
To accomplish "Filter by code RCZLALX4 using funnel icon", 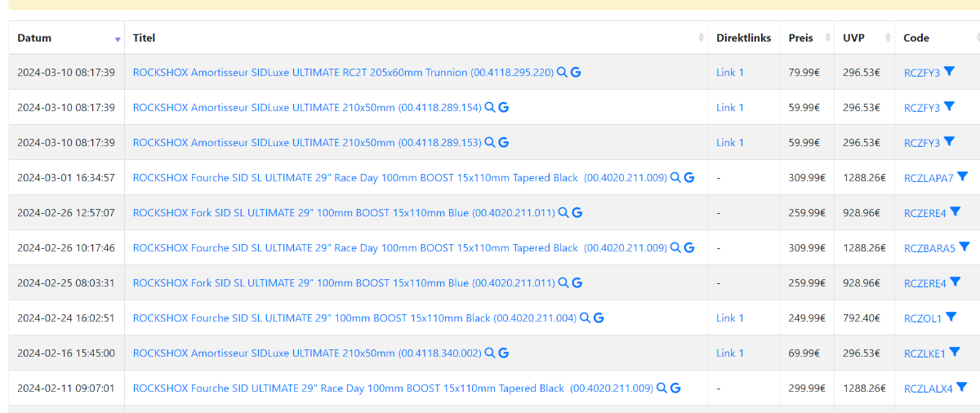I will pyautogui.click(x=962, y=387).
